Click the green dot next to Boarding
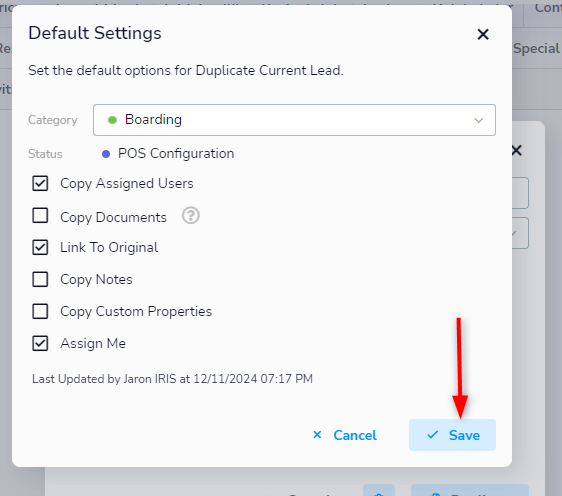 pos(113,120)
